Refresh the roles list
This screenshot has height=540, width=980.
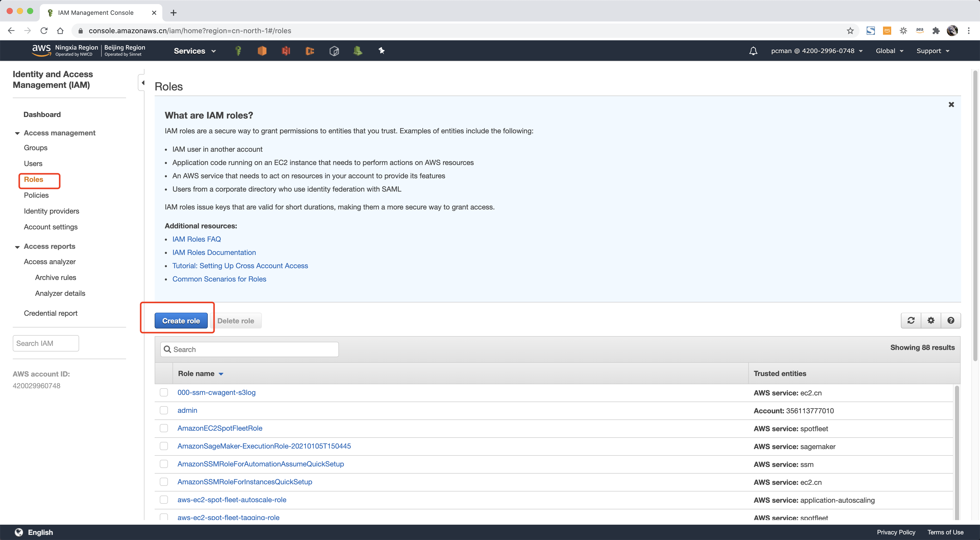[911, 320]
